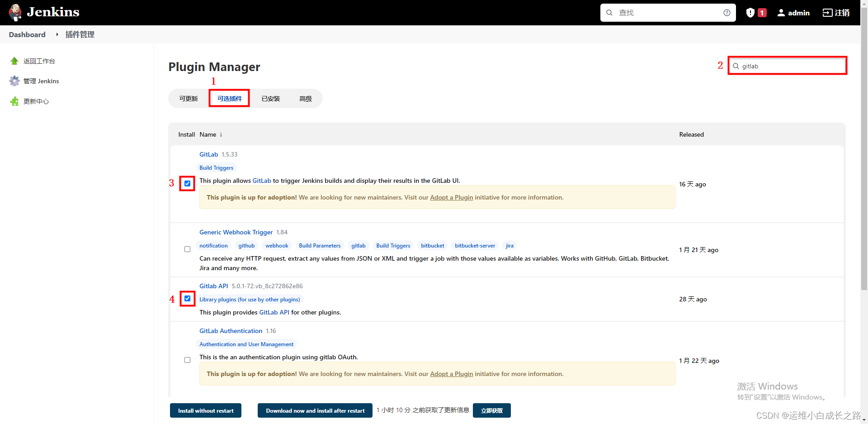Open Adopt a Plugin link under GitLab Authentication
Image resolution: width=868 pixels, height=424 pixels.
[x=452, y=374]
